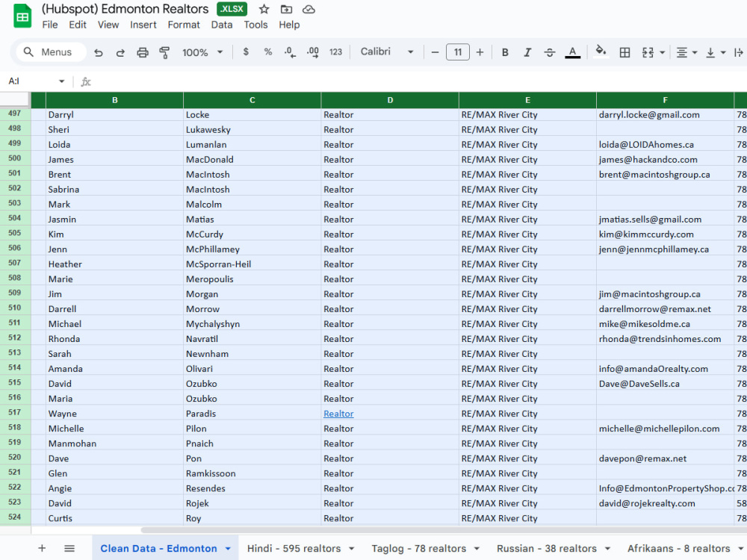This screenshot has width=747, height=560.
Task: Switch to Afrikaans - 8 realtors tab
Action: [x=678, y=548]
